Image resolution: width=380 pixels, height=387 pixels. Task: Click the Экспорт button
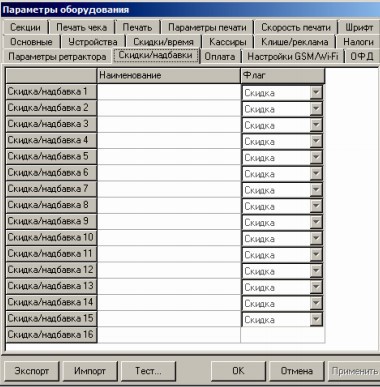coord(32,371)
